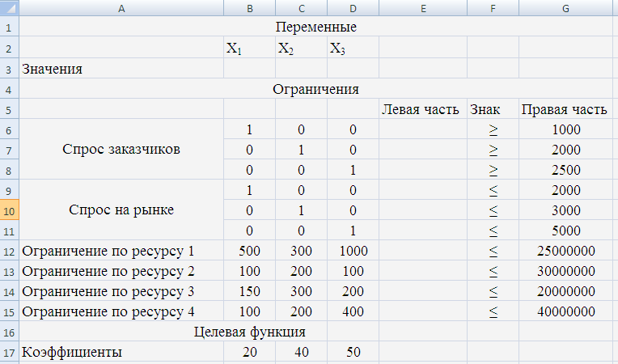Screen dimensions: 618x364
Task: Click the ≤ sign in row 12
Action: click(493, 251)
